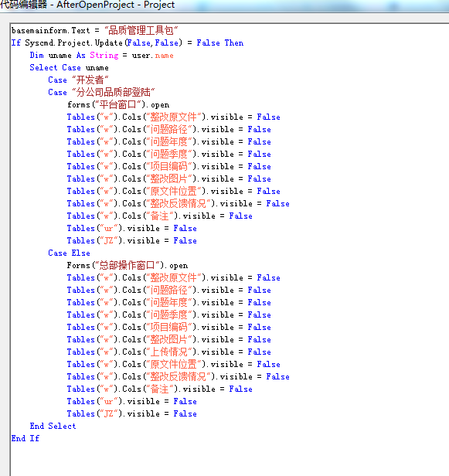The image size is (449, 476).
Task: Click the Select Case uname statement
Action: click(x=69, y=67)
